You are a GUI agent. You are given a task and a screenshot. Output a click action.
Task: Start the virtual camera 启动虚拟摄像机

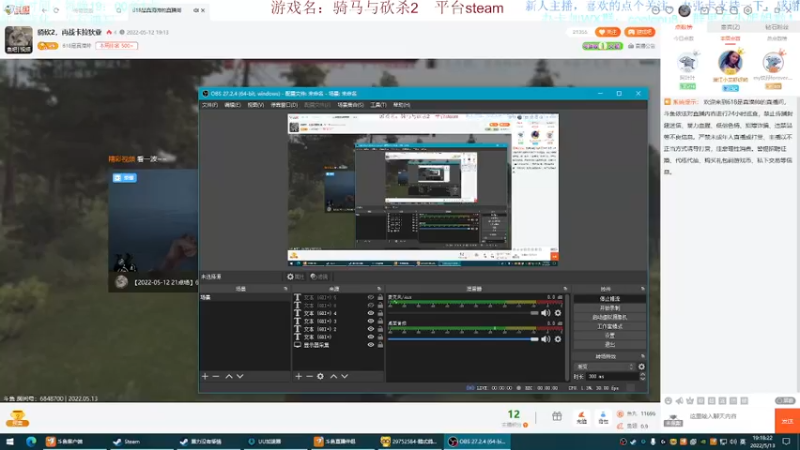click(x=610, y=317)
